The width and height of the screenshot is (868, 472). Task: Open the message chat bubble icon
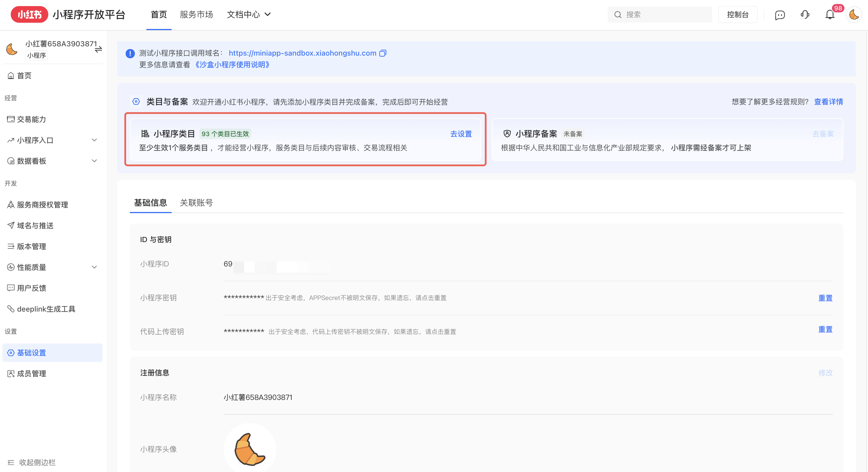[x=780, y=15]
